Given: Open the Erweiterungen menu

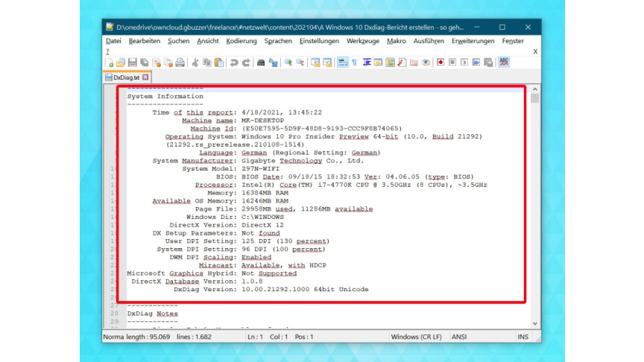Looking at the screenshot, I should 473,41.
